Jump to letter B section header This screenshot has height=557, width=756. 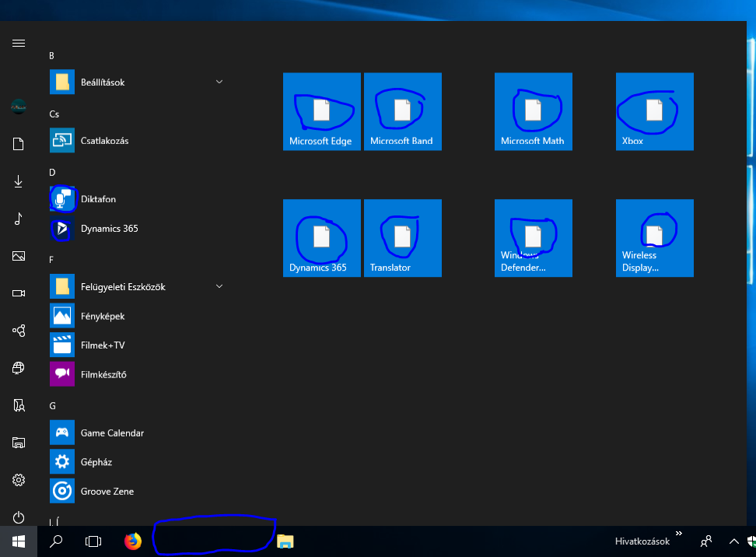51,56
